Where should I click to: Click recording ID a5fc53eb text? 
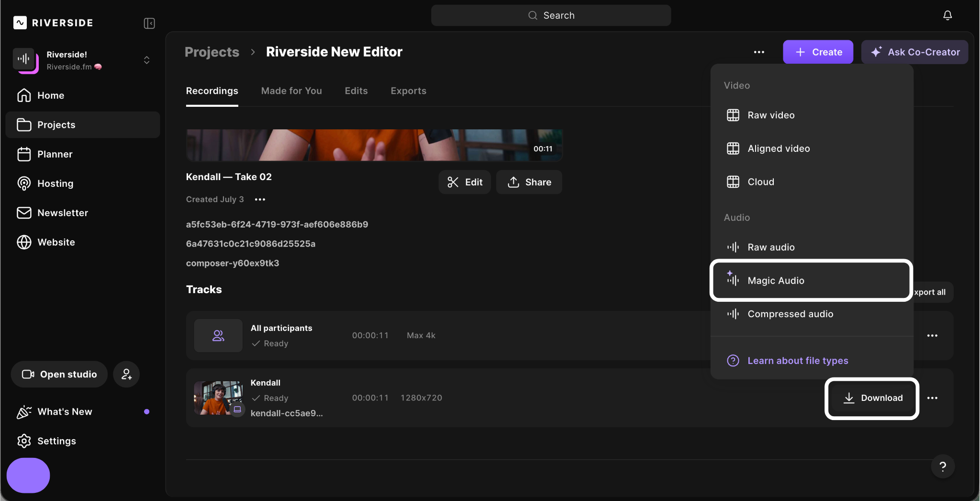tap(277, 224)
